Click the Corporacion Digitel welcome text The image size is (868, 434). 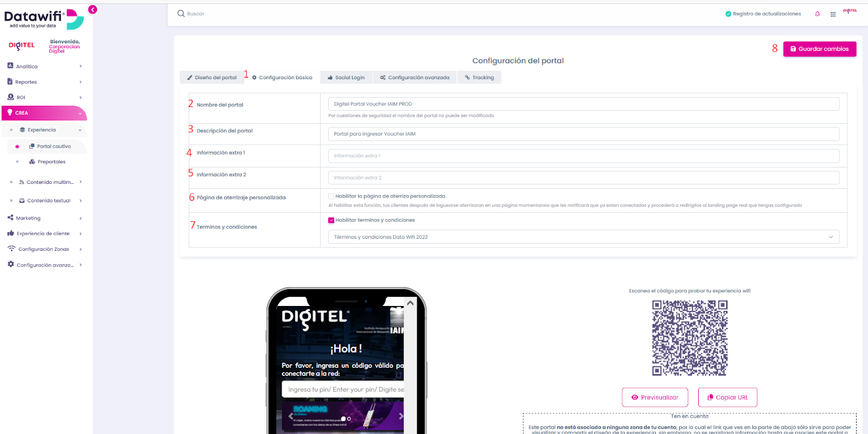click(65, 49)
